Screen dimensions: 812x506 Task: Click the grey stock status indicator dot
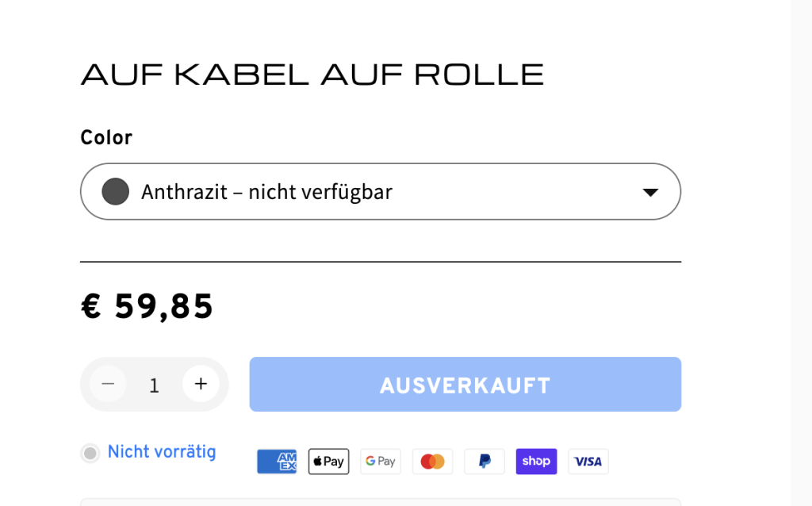tap(90, 453)
